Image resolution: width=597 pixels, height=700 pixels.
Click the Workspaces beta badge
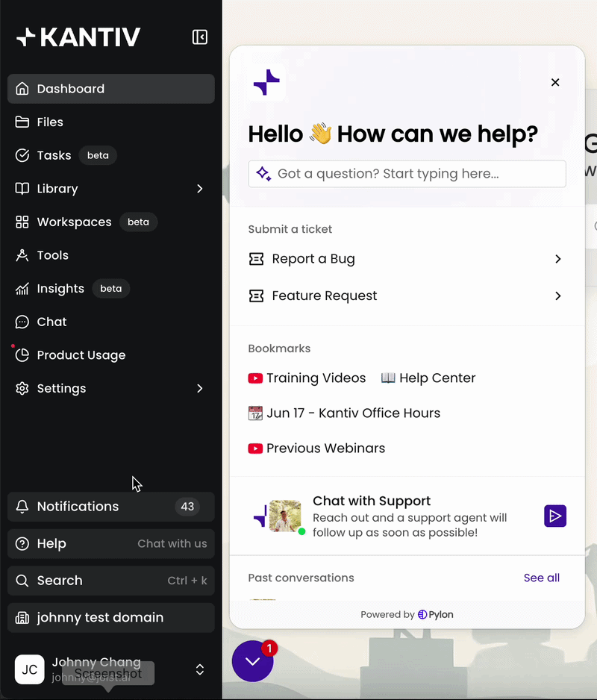point(138,222)
